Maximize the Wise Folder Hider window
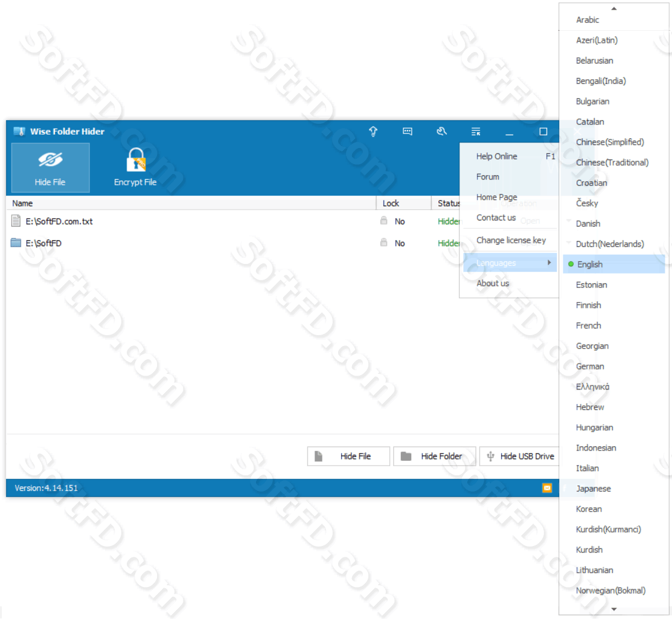 [x=543, y=132]
